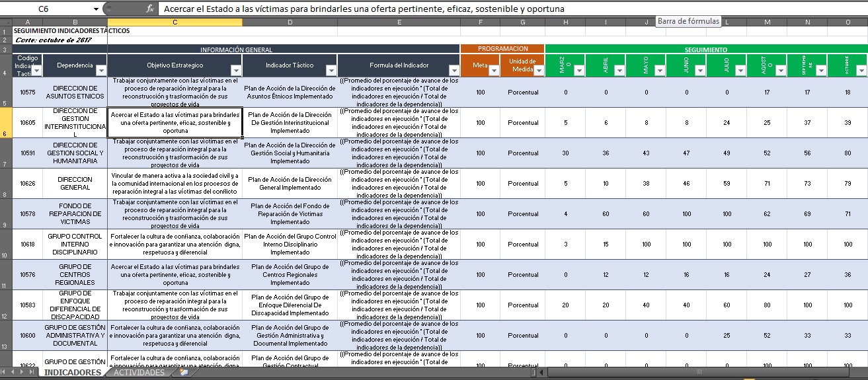Show the next sheet tab with the arrow

tap(22, 373)
